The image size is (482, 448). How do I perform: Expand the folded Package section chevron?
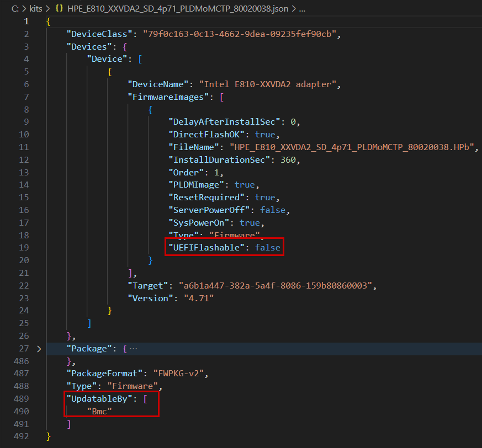[38, 349]
